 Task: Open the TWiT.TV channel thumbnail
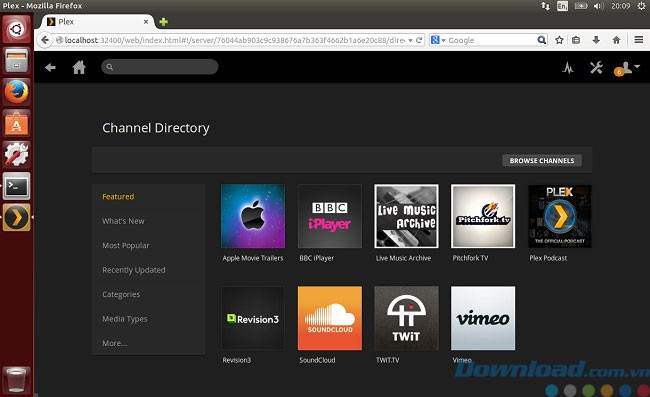pos(406,318)
